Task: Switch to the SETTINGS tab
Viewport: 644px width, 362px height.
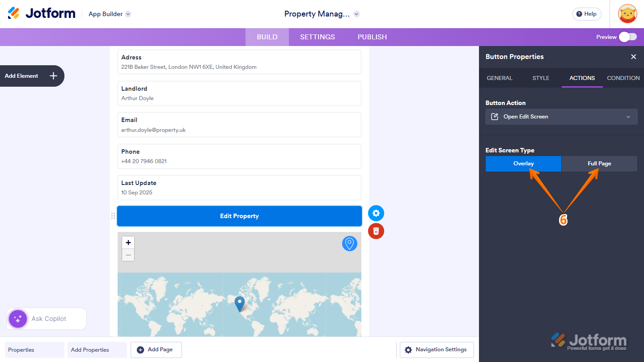Action: [x=317, y=37]
